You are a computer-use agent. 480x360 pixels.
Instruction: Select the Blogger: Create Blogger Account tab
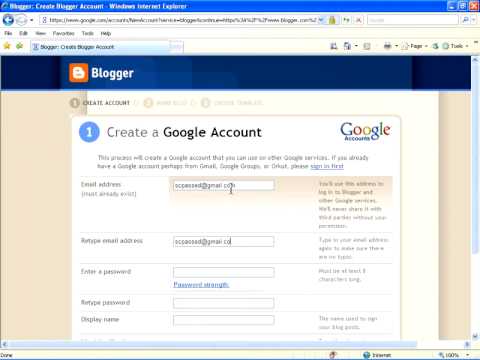[x=99, y=47]
